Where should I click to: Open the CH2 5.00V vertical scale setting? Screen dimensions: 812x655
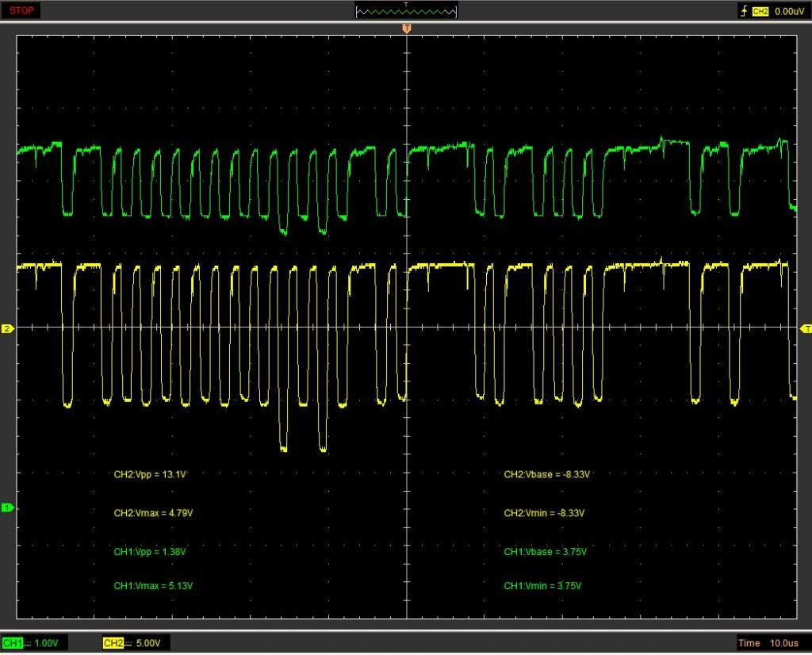click(x=147, y=642)
